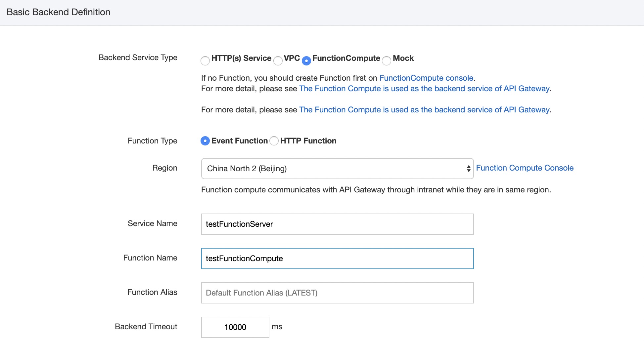Focus the Service Name field with testFunctionServer
The width and height of the screenshot is (644, 359).
click(337, 224)
